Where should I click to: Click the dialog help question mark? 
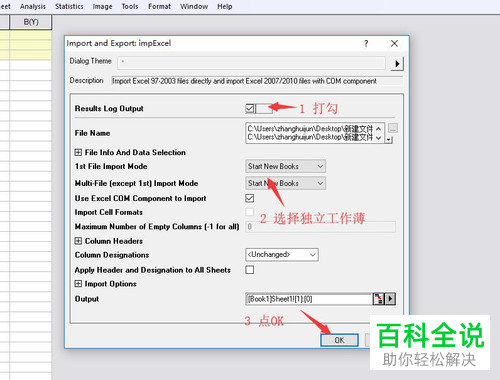pyautogui.click(x=366, y=43)
